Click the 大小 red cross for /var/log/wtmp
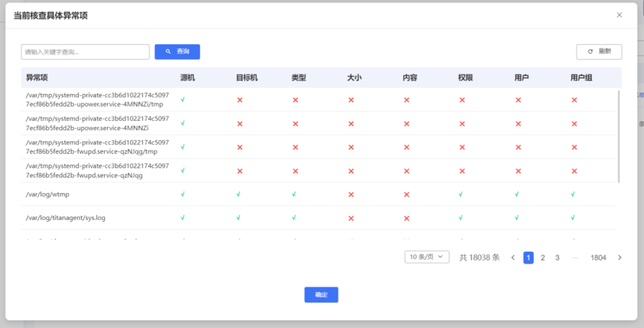644x328 pixels. coord(351,195)
